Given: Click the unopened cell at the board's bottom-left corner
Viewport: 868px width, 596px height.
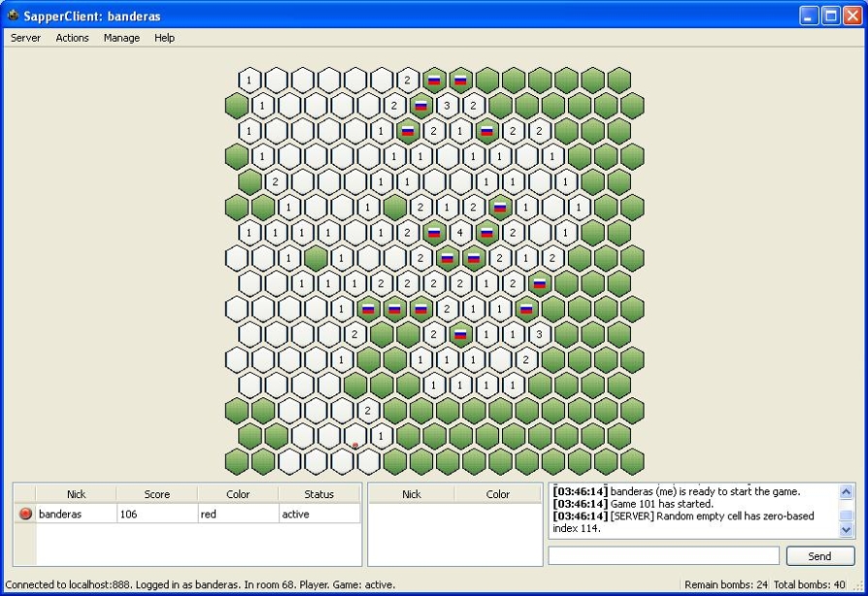Looking at the screenshot, I should coord(236,461).
